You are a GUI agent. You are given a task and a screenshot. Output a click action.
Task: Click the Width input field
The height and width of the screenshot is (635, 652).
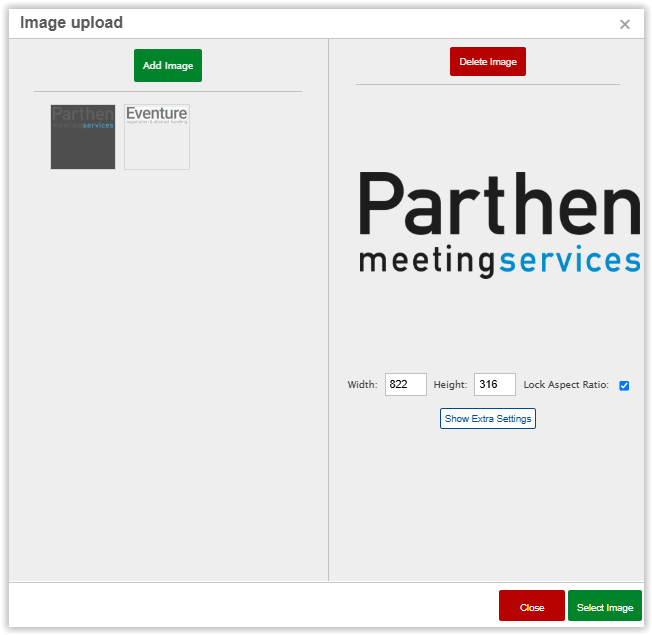[405, 384]
